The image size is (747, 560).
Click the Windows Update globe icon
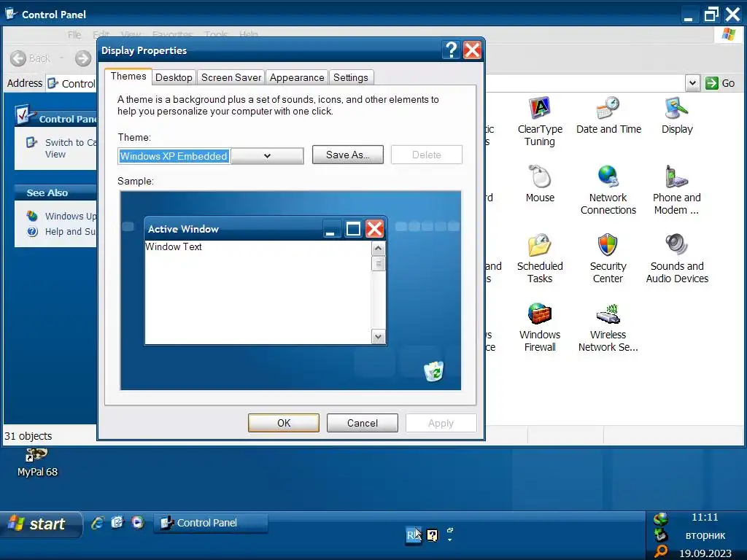[x=32, y=216]
